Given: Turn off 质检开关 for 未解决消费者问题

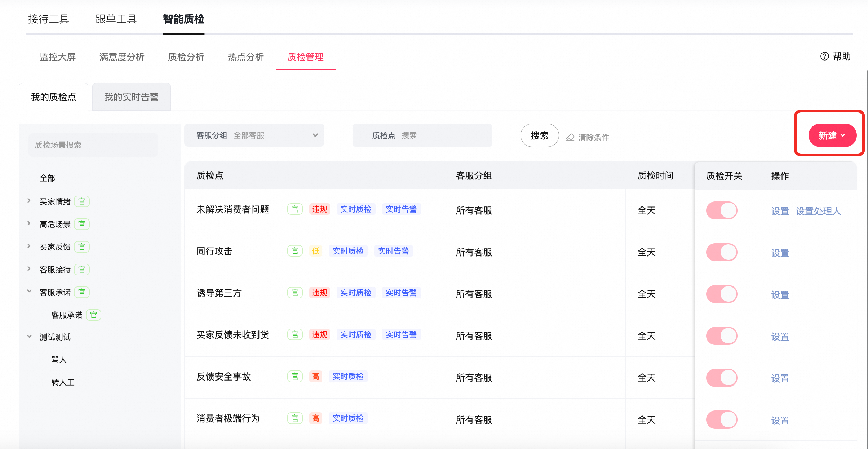Looking at the screenshot, I should click(722, 210).
